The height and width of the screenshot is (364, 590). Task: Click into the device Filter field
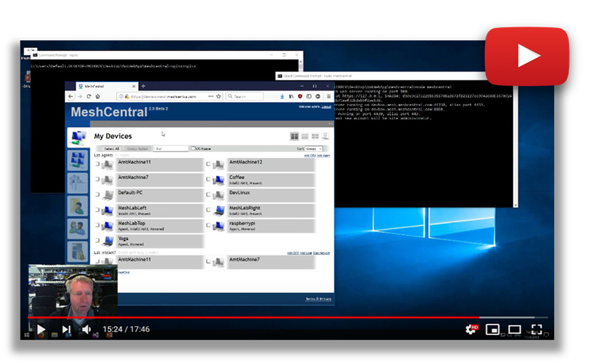coord(171,149)
